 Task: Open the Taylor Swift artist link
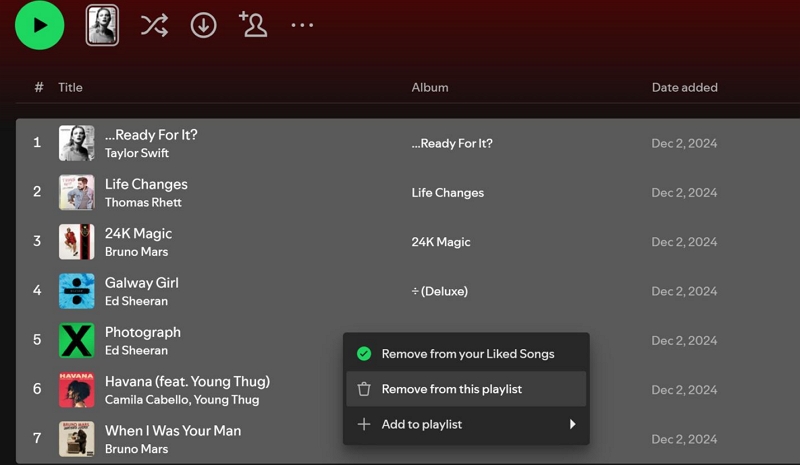[137, 153]
